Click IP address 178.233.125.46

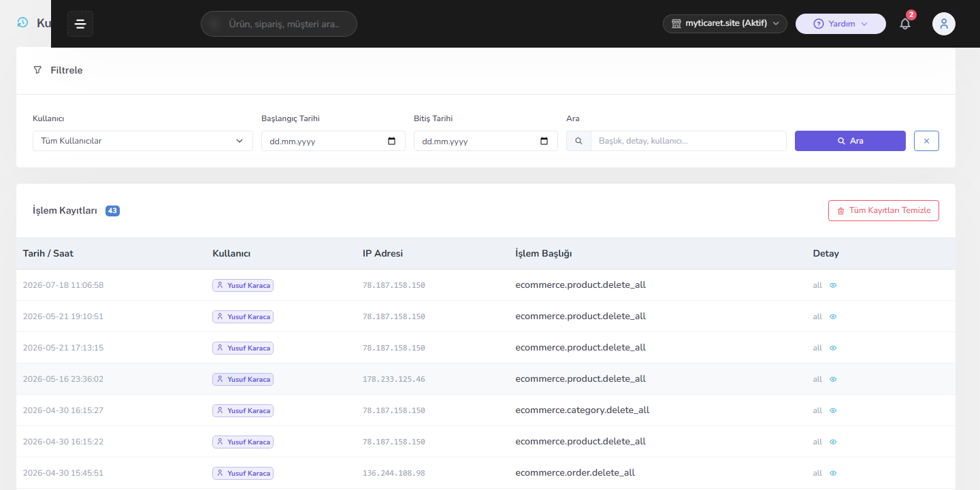click(394, 379)
